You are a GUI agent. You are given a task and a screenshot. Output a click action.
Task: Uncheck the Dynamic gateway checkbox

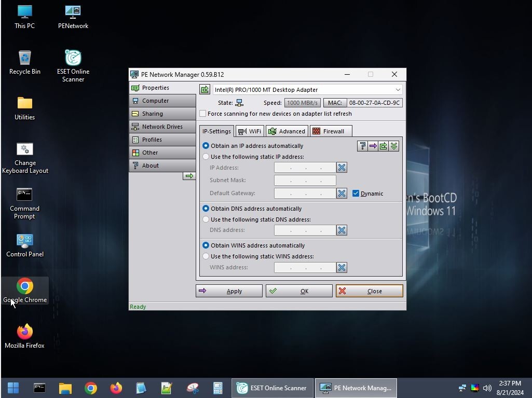click(356, 194)
